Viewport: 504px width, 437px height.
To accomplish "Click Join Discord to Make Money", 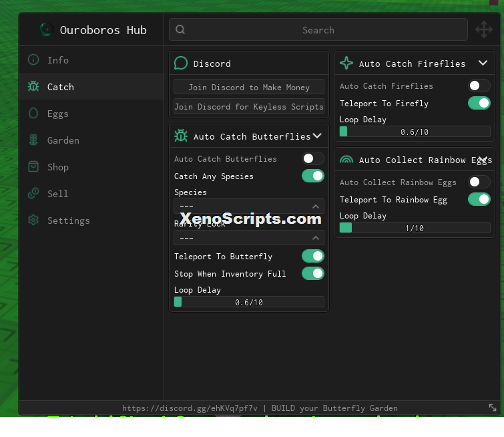I will click(x=249, y=88).
